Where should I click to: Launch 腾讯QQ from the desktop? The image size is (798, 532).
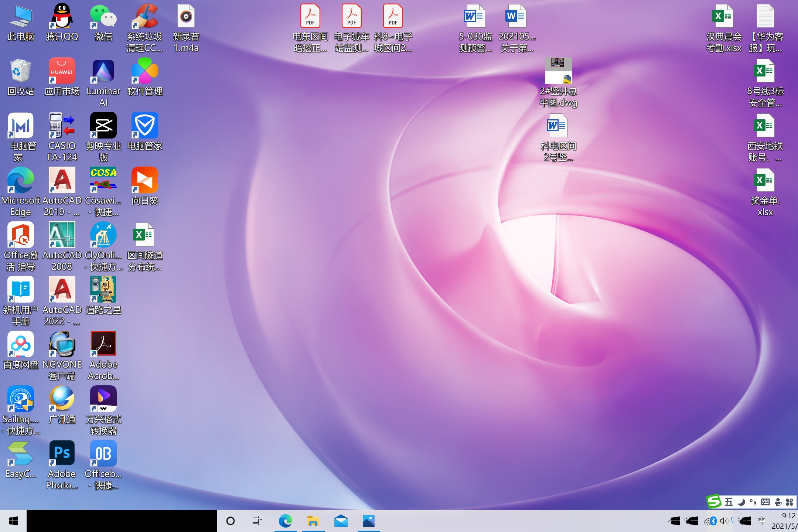(62, 23)
